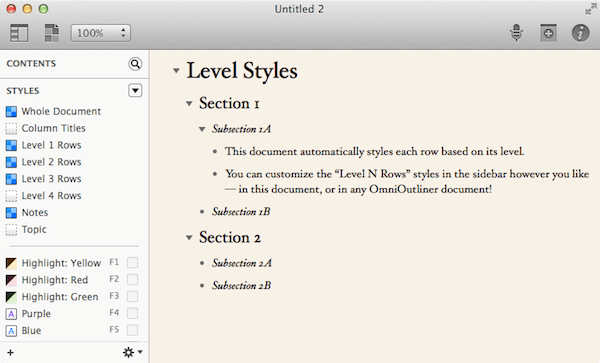The height and width of the screenshot is (363, 600).
Task: Select the Topic style label
Action: (34, 229)
